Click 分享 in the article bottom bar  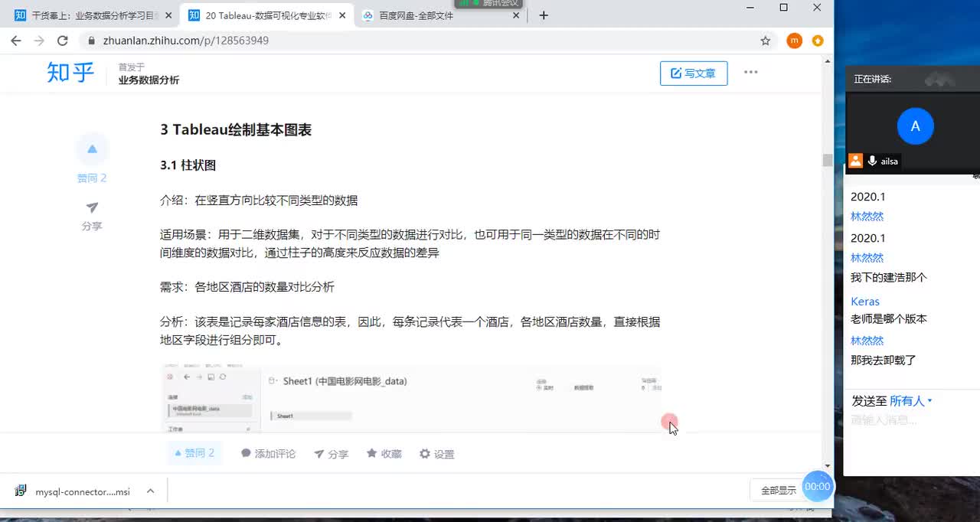(331, 454)
